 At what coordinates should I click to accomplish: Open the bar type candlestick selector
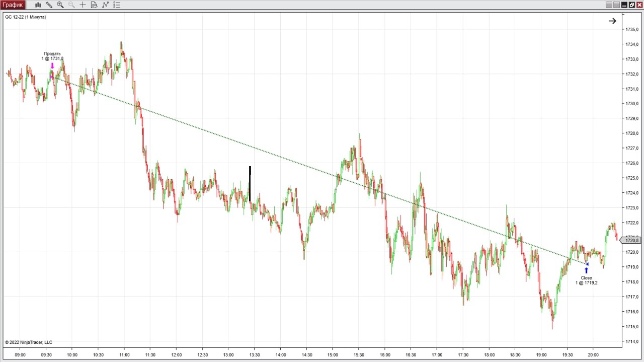coord(38,5)
